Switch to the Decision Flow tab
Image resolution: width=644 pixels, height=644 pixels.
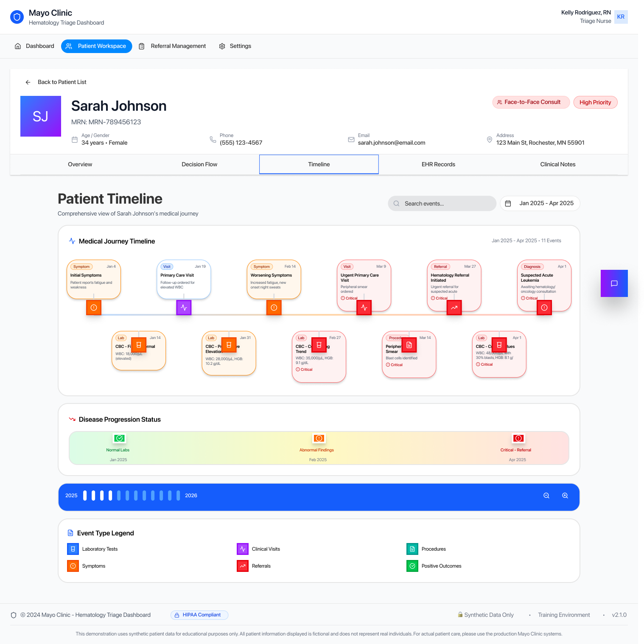coord(199,164)
